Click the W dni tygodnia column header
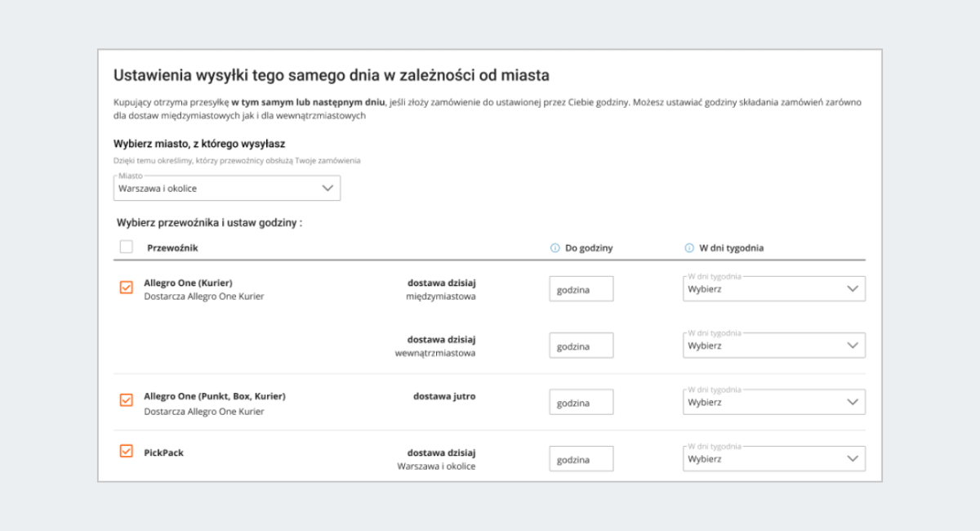 pos(732,248)
